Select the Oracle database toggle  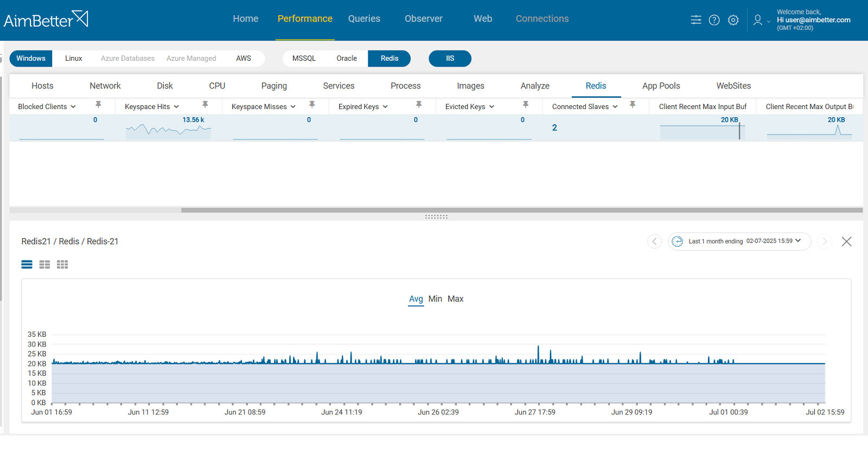[347, 59]
